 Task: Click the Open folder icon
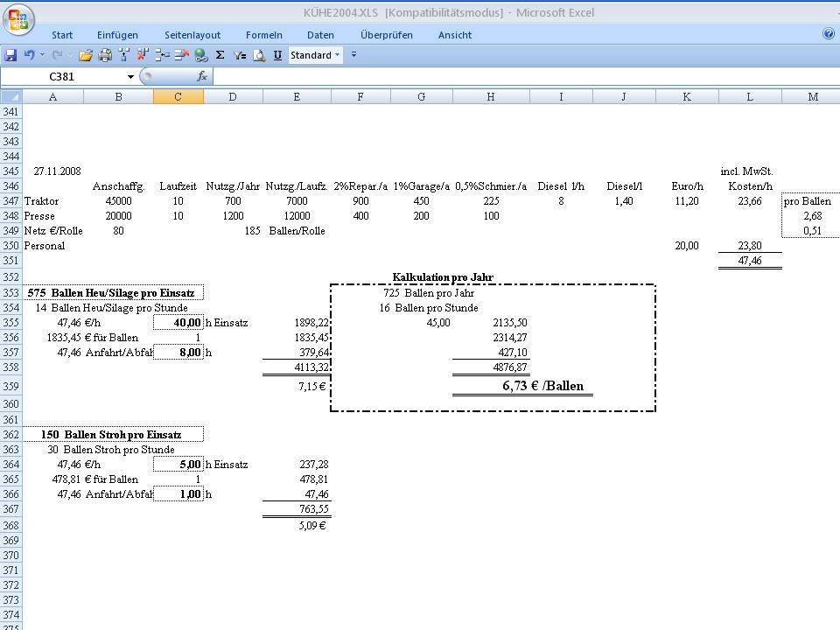click(x=86, y=55)
